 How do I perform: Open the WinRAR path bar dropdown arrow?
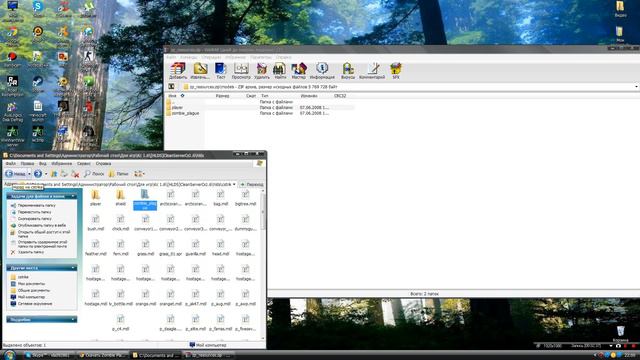[636, 87]
